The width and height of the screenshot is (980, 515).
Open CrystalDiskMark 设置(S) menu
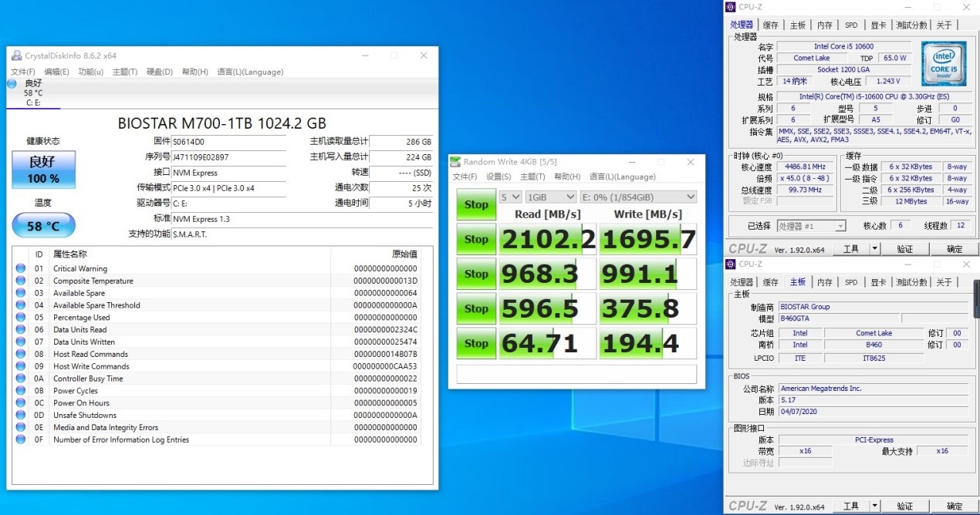tap(498, 177)
